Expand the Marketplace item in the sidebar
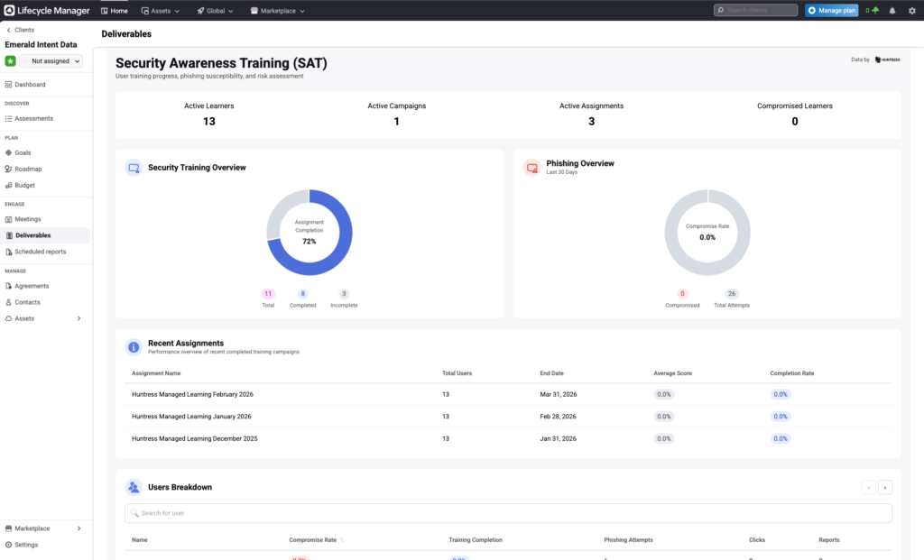The height and width of the screenshot is (560, 924). [x=79, y=528]
